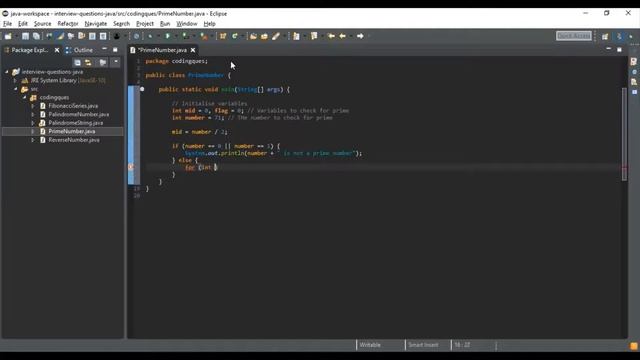The width and height of the screenshot is (640, 360).
Task: Maximize the editor area
Action: point(620,49)
